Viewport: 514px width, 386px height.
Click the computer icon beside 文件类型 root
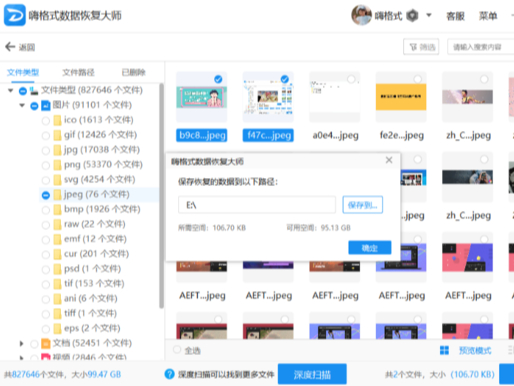pyautogui.click(x=34, y=90)
